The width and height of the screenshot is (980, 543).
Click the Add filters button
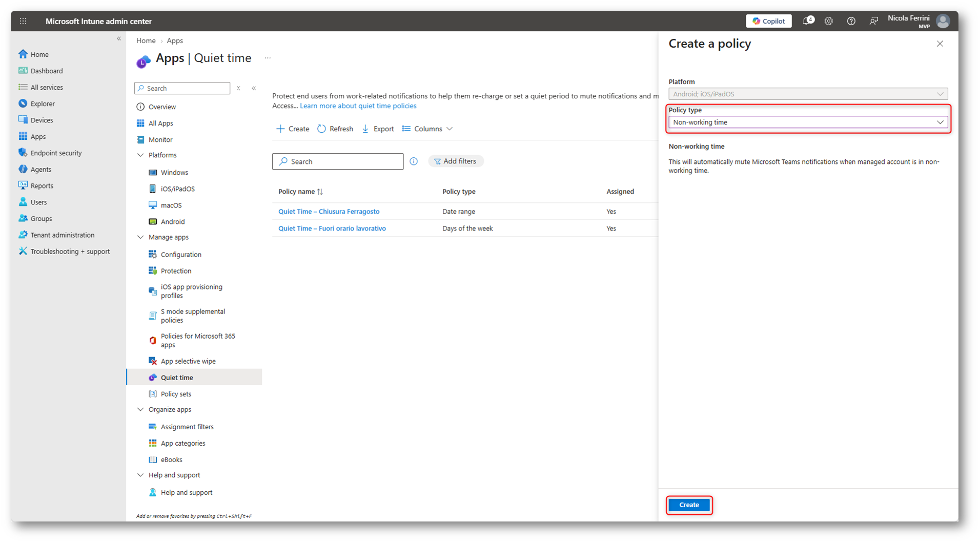pyautogui.click(x=456, y=161)
